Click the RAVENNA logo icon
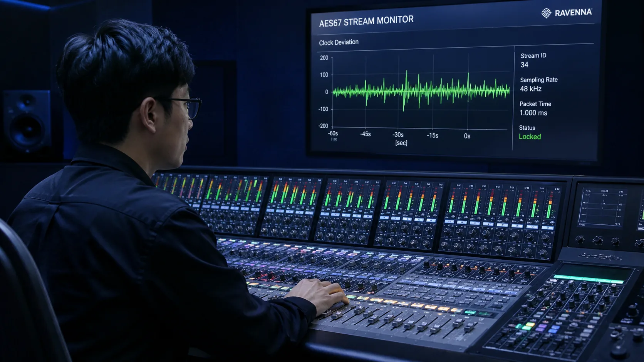Viewport: 644px width, 362px height. pos(546,13)
